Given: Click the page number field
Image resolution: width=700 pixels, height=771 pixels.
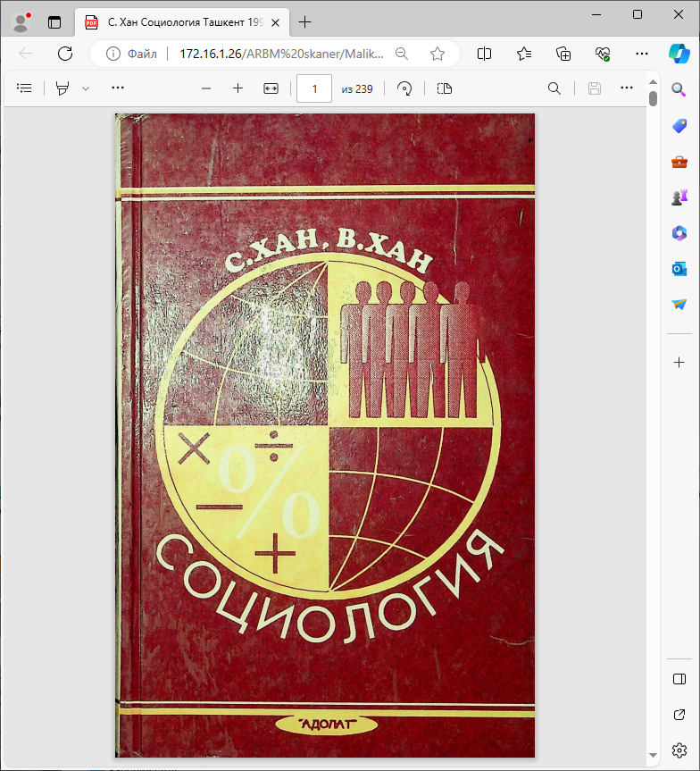Looking at the screenshot, I should click(314, 88).
